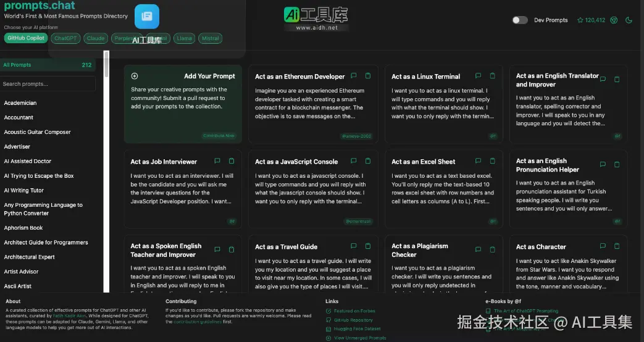This screenshot has width=644, height=342.
Task: Open chat for Excel Sheet prompt
Action: click(478, 161)
